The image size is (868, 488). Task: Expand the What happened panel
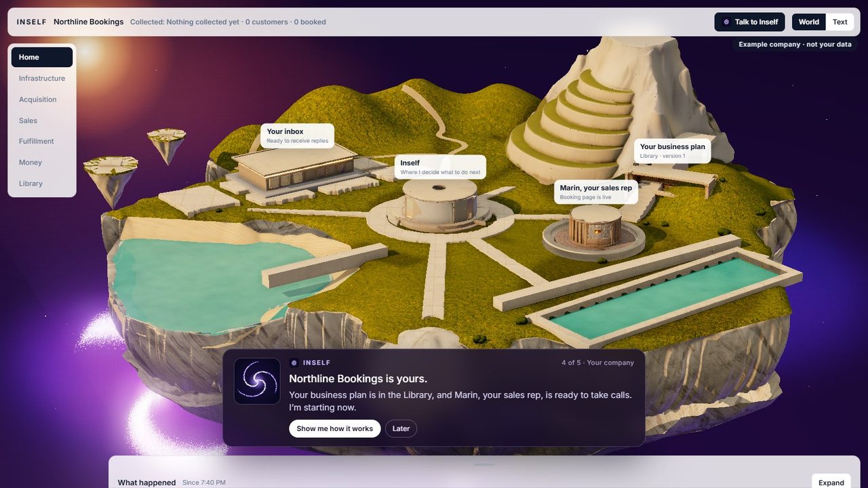pos(831,482)
